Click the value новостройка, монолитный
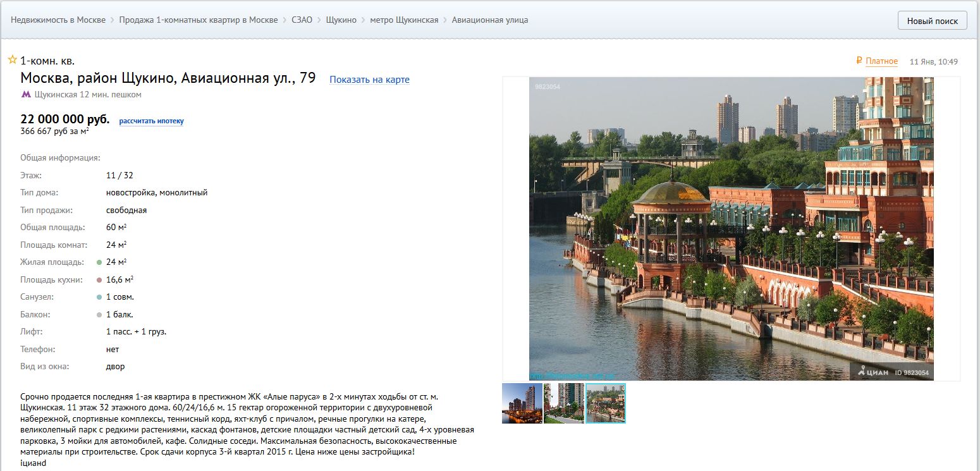 click(x=157, y=193)
